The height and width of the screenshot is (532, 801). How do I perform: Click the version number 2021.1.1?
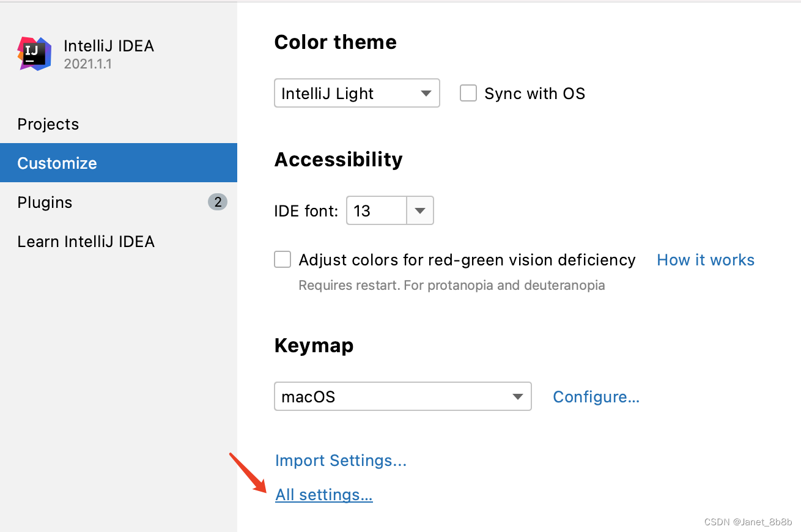click(x=87, y=64)
